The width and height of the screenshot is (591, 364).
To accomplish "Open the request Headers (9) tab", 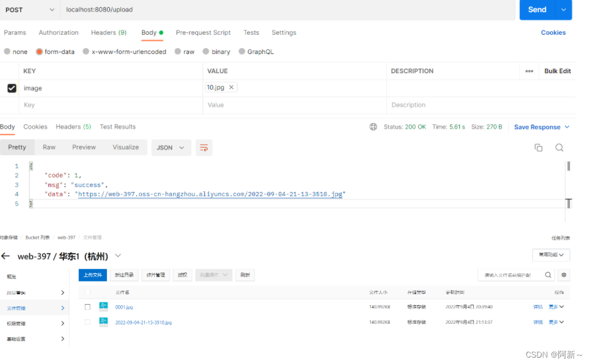I will (x=109, y=33).
